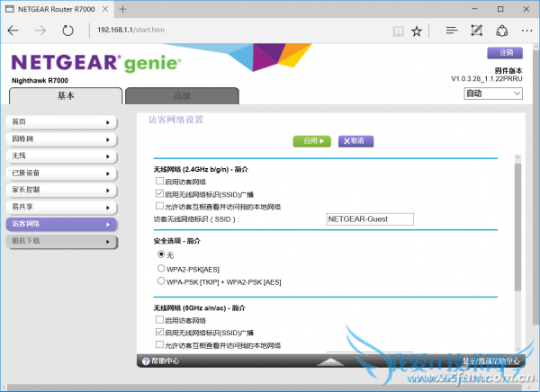
Task: Close the NETGEAR Router R7000 tab
Action: point(105,9)
